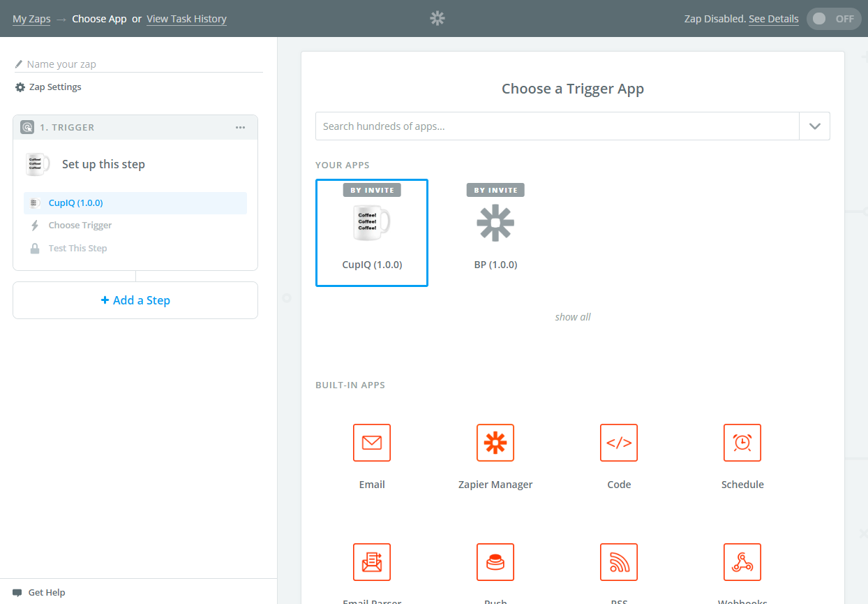Click the Choose a Trigger App heading
This screenshot has height=604, width=868.
point(573,89)
